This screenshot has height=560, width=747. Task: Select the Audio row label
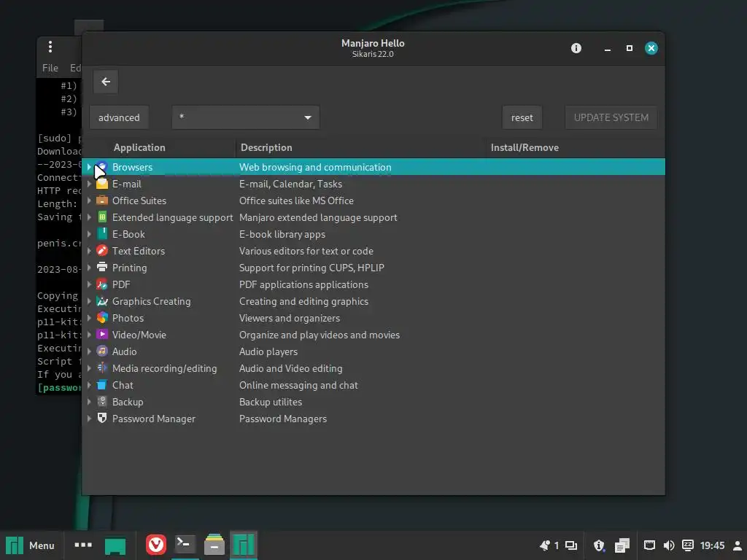(124, 351)
